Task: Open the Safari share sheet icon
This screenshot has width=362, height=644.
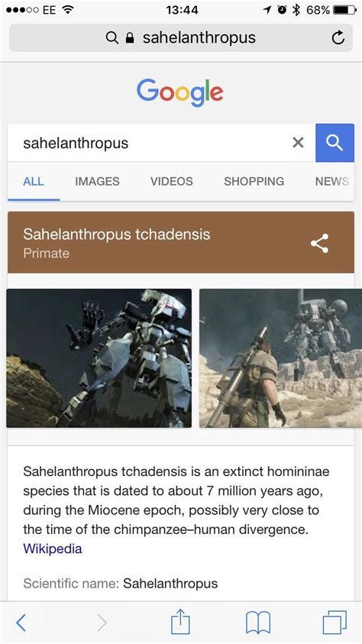Action: (180, 622)
